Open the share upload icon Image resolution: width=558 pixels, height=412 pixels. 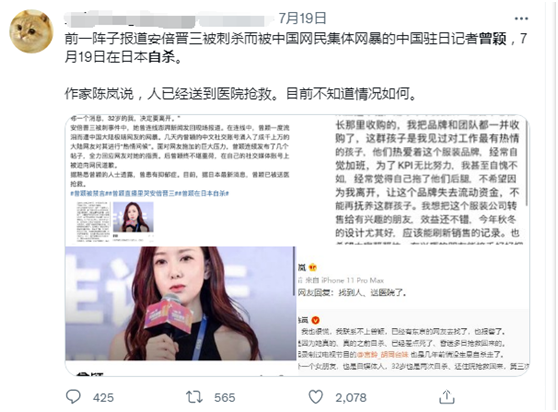447,397
